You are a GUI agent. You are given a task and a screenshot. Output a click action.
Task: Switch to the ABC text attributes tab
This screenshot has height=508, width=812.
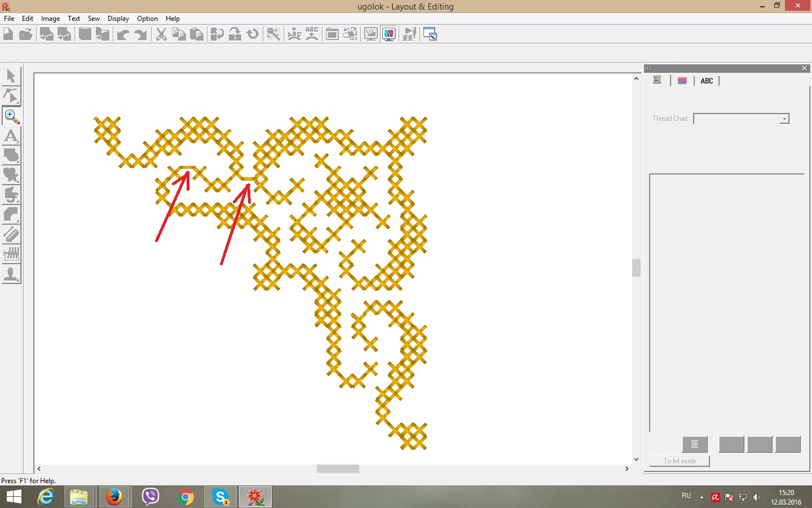pyautogui.click(x=707, y=81)
